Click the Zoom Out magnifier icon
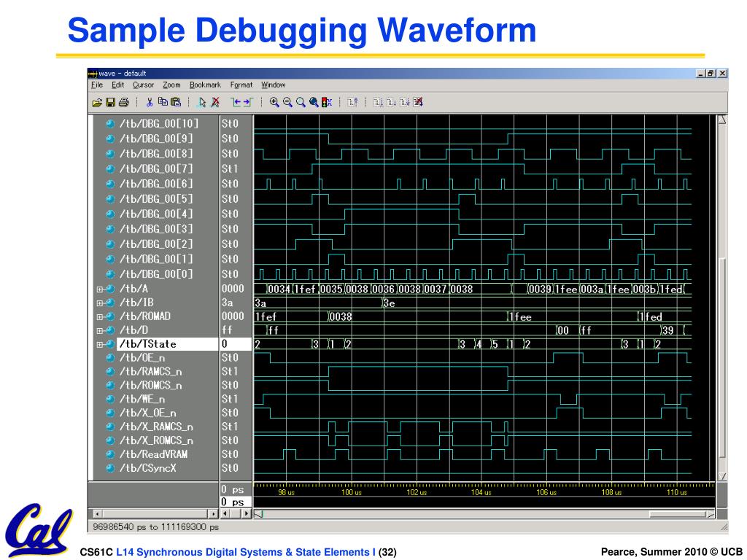The width and height of the screenshot is (747, 560). [x=287, y=102]
